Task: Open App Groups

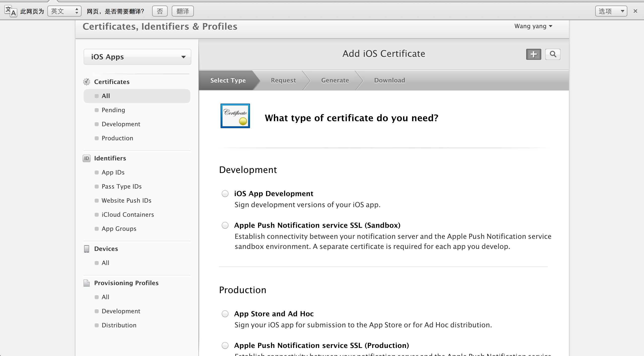Action: coord(119,229)
